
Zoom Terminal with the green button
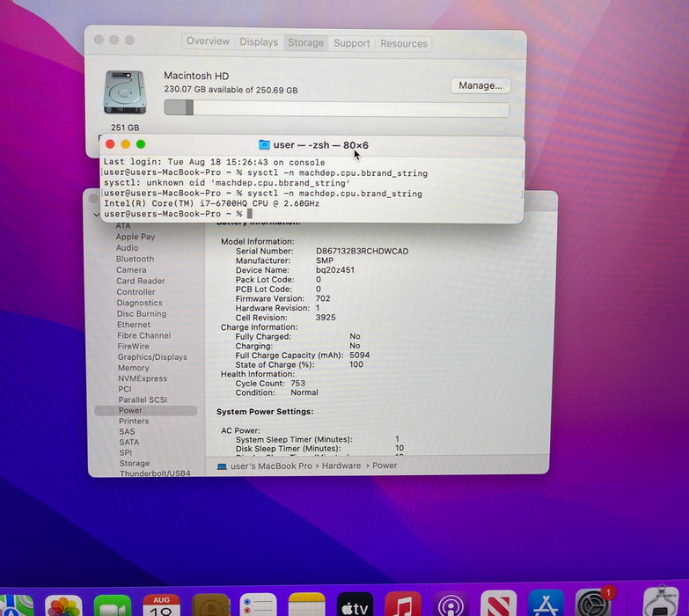[141, 144]
